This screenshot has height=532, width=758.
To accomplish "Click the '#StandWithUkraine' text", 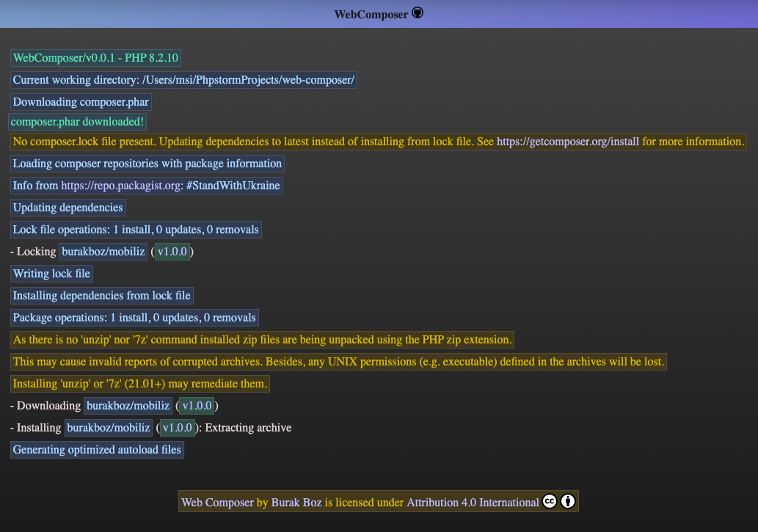I will pos(233,186).
